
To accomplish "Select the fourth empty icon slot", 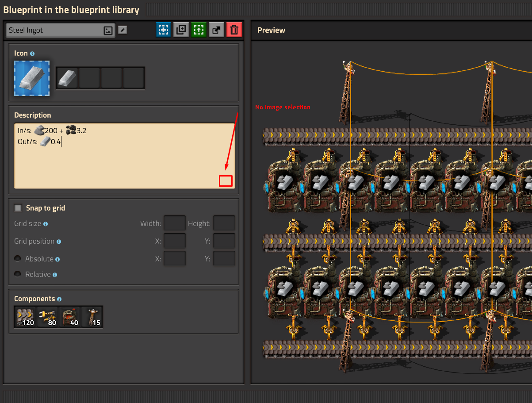I will (134, 78).
